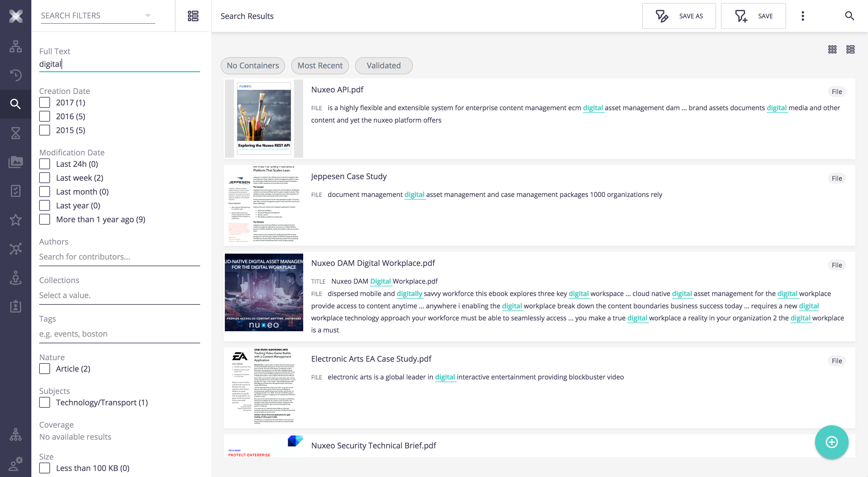Image resolution: width=868 pixels, height=477 pixels.
Task: Expand the Search Filters dropdown
Action: [98, 15]
